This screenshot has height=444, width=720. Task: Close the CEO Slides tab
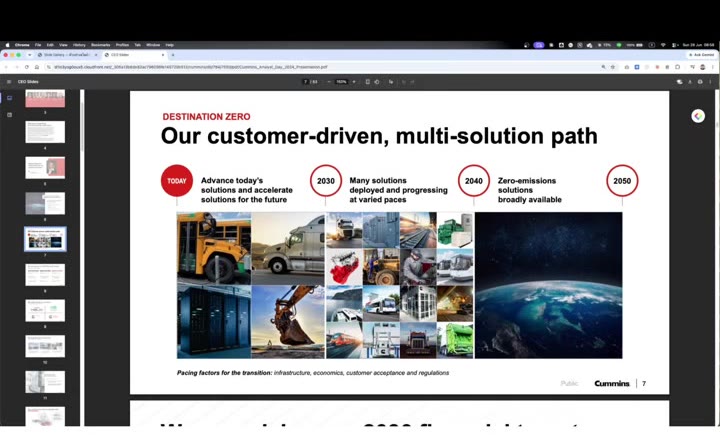pos(163,55)
